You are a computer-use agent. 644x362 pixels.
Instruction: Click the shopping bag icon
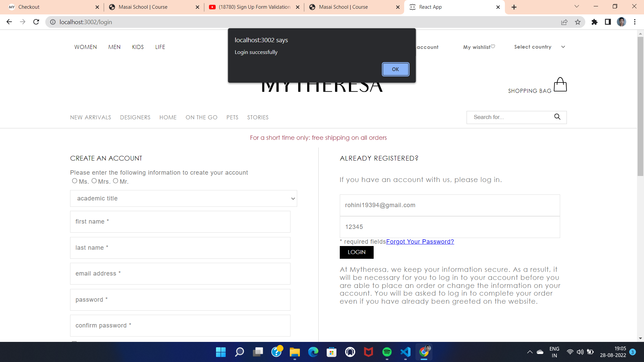pos(560,84)
